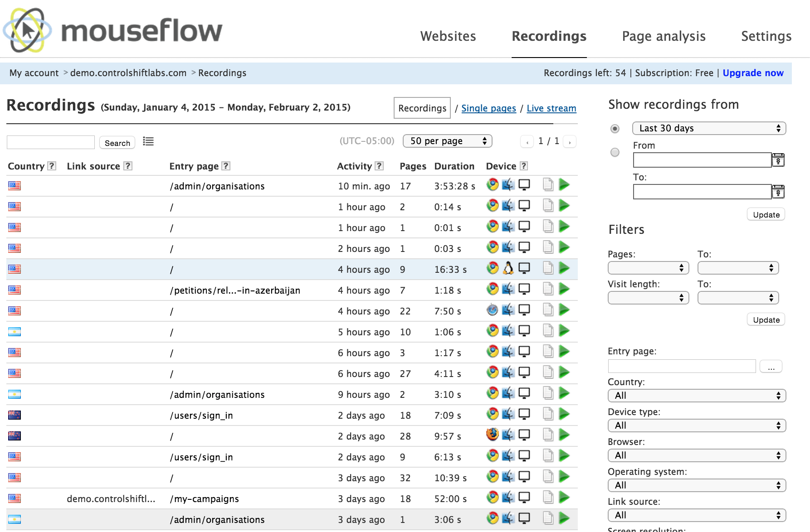810x532 pixels.
Task: Click the Country help question mark icon
Action: click(x=52, y=166)
